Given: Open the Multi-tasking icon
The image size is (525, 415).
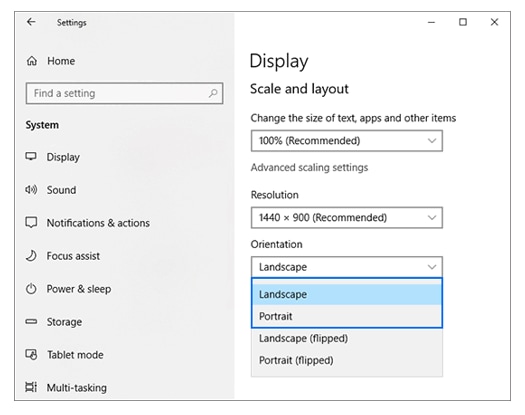Looking at the screenshot, I should [x=31, y=387].
